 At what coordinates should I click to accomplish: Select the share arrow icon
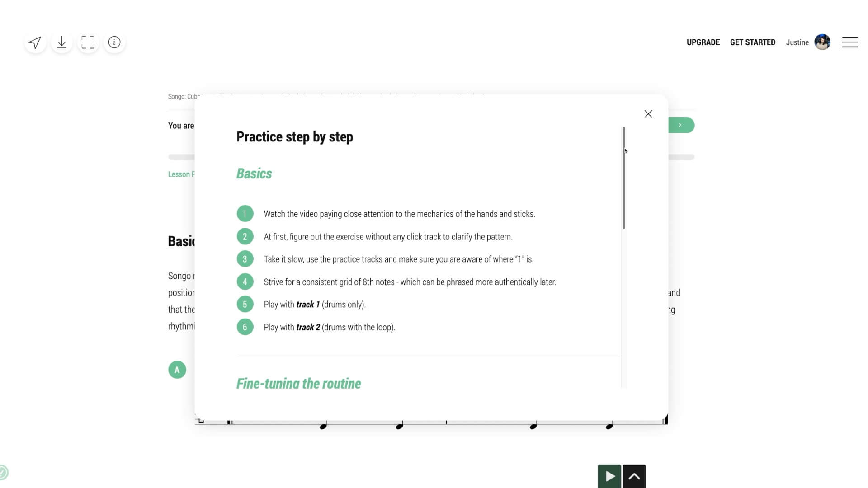(35, 42)
